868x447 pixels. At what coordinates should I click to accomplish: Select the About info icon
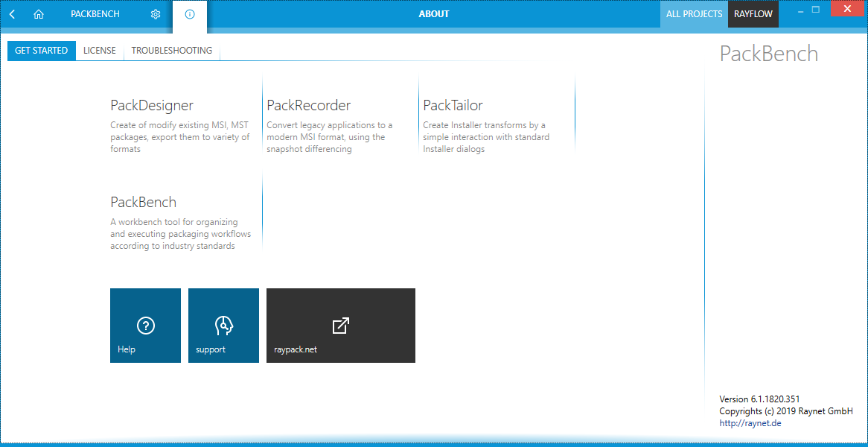(x=190, y=14)
